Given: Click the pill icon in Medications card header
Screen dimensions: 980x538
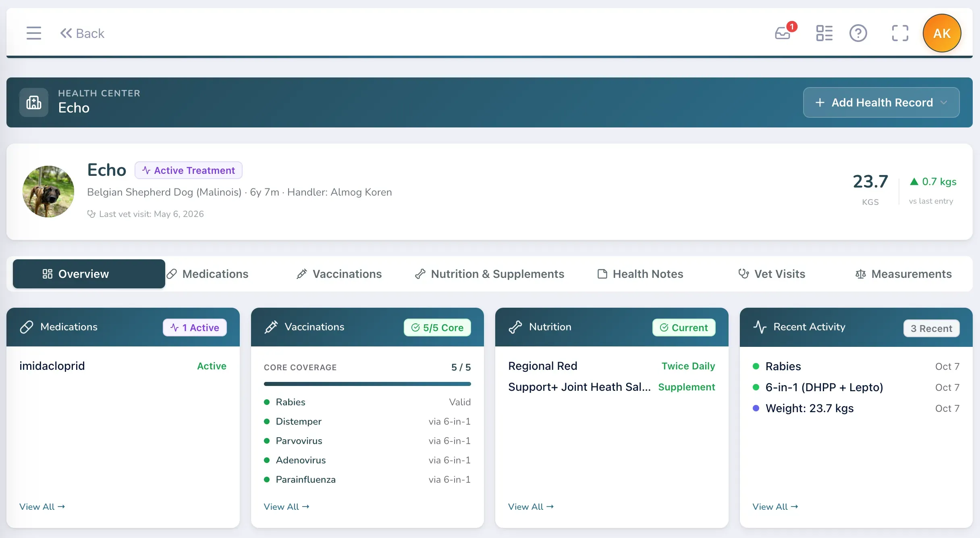Looking at the screenshot, I should tap(27, 327).
